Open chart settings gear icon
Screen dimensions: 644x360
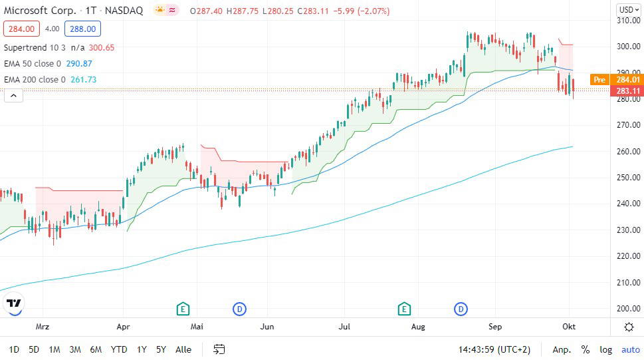629,327
